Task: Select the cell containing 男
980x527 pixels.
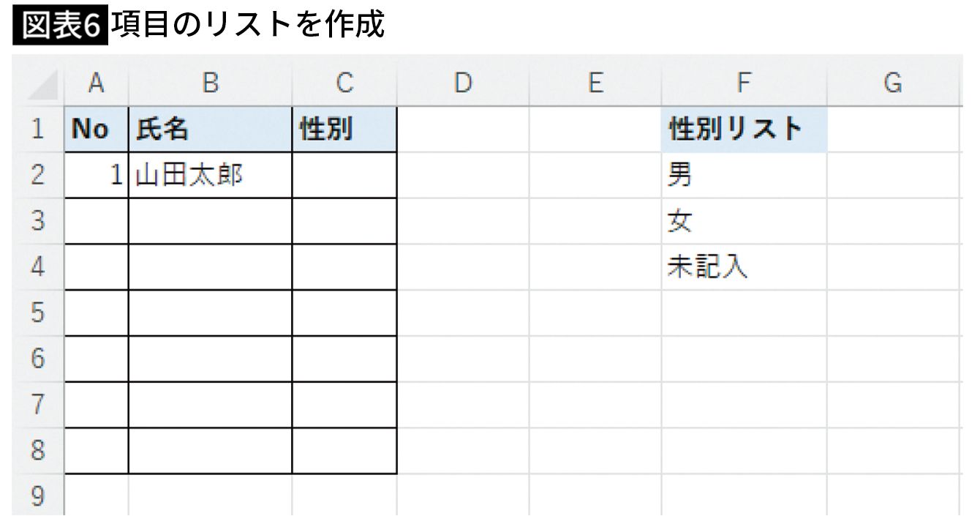Action: pos(744,176)
